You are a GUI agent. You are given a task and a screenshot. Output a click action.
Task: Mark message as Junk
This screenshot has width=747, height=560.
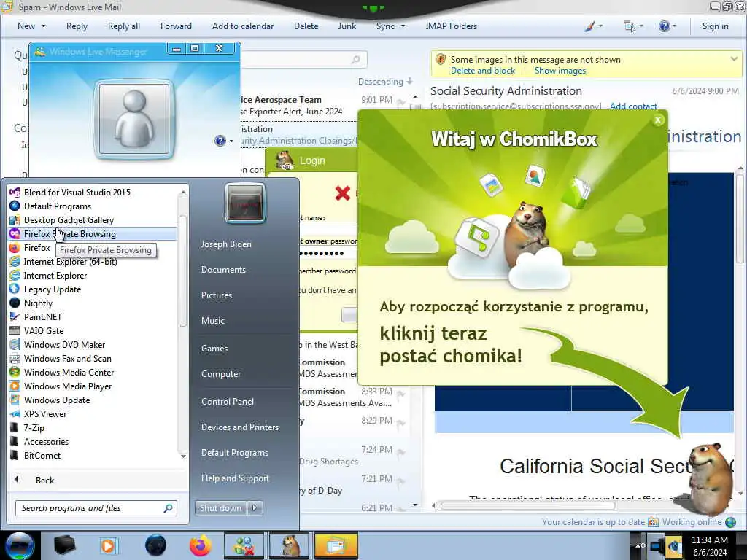tap(347, 26)
